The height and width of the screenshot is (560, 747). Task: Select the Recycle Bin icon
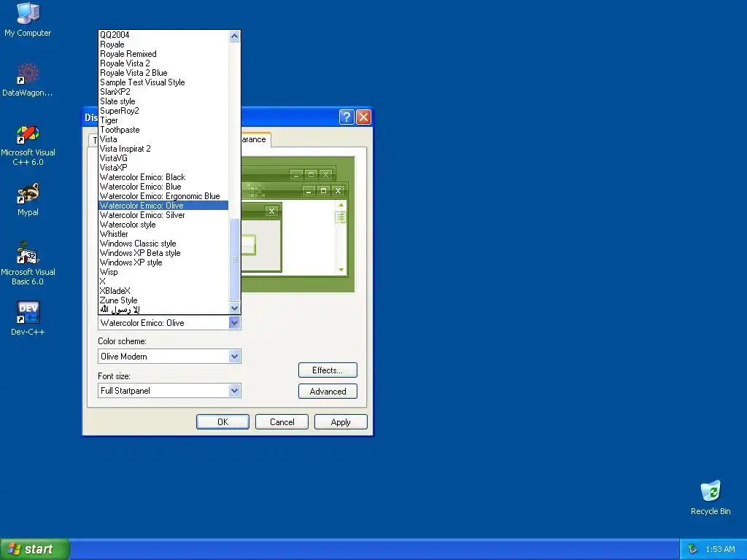tap(711, 497)
